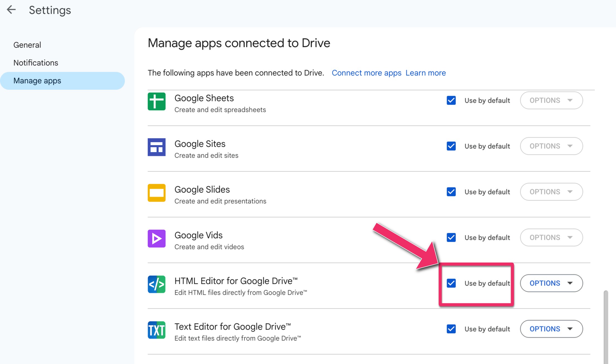Select the Manage apps section
The width and height of the screenshot is (616, 364).
[62, 81]
